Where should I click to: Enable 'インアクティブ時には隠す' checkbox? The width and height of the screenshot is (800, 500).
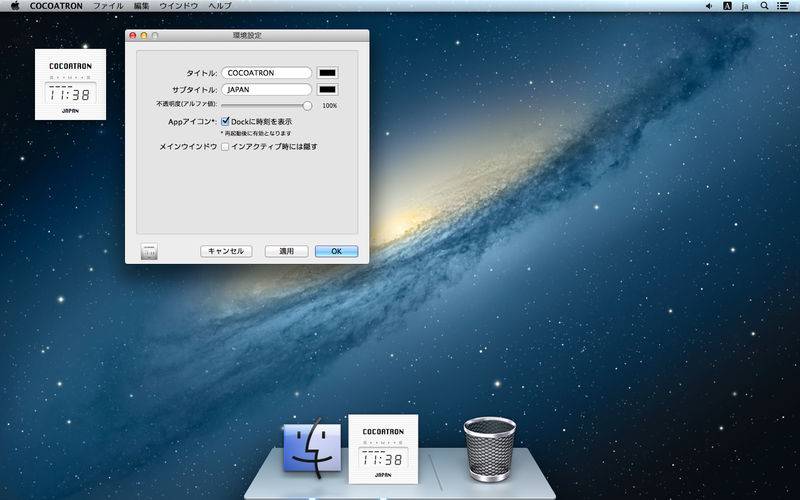coord(225,146)
